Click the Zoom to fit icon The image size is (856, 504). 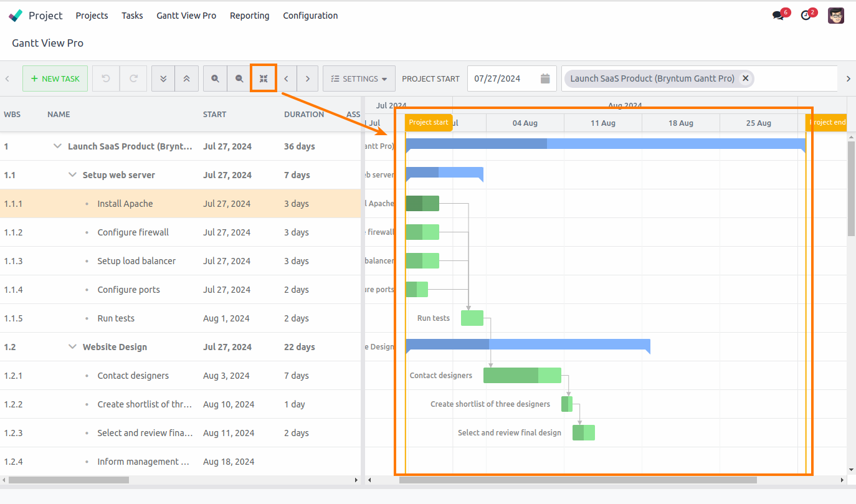[264, 78]
